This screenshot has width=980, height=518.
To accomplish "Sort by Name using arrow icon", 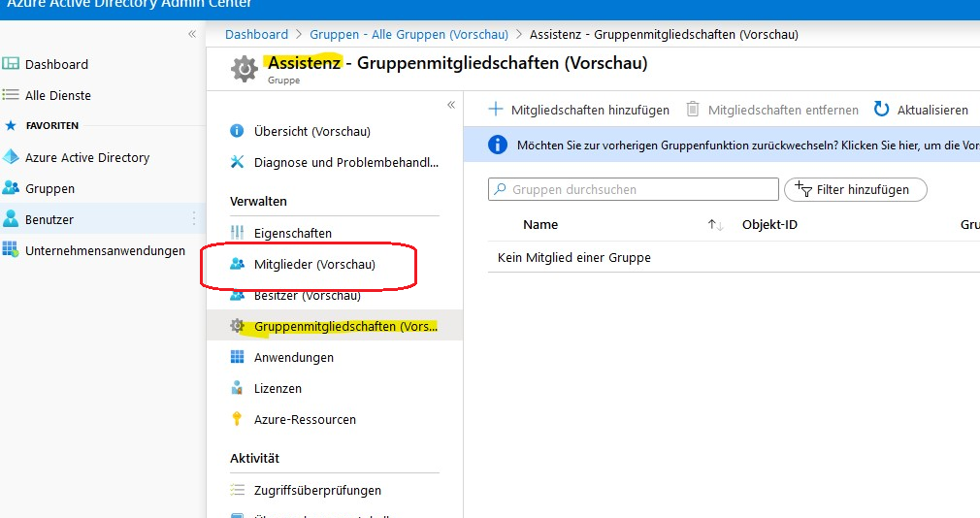I will [715, 225].
